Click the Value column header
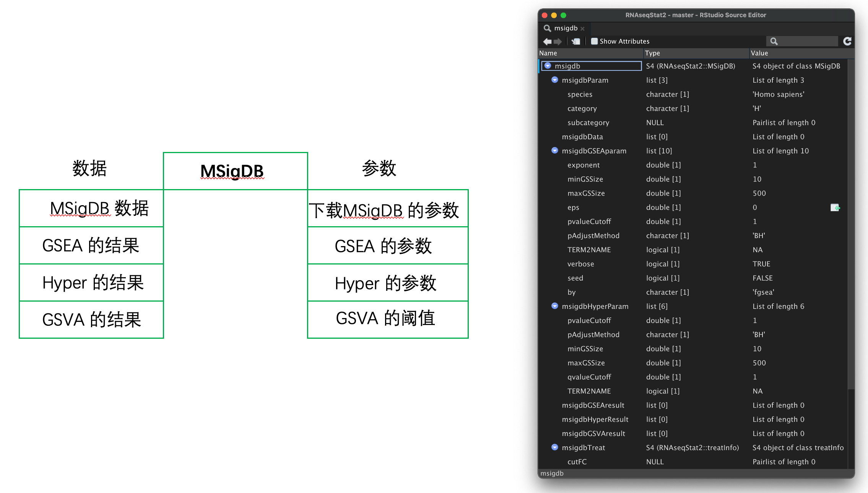Image resolution: width=868 pixels, height=493 pixels. [x=801, y=53]
